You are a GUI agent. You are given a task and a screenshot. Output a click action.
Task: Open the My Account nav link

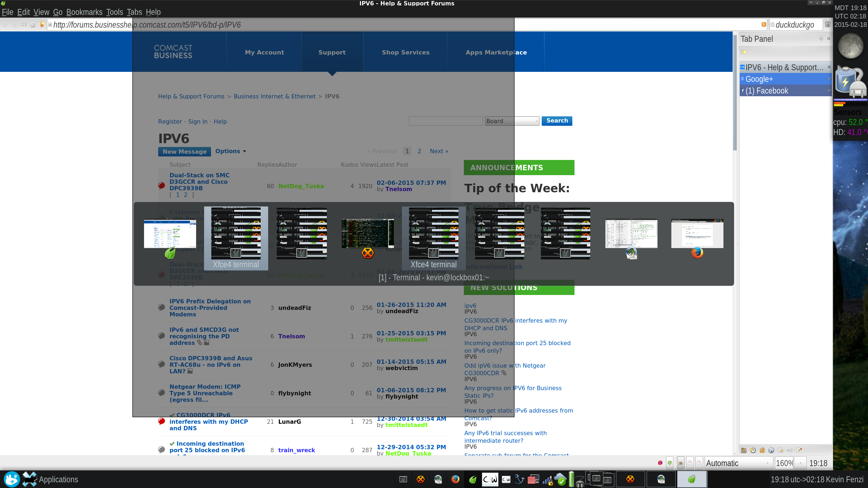tap(264, 52)
